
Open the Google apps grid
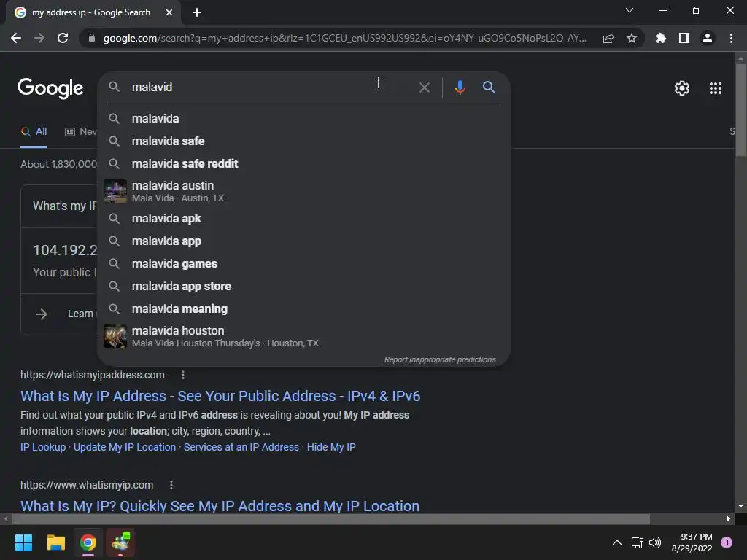point(715,88)
